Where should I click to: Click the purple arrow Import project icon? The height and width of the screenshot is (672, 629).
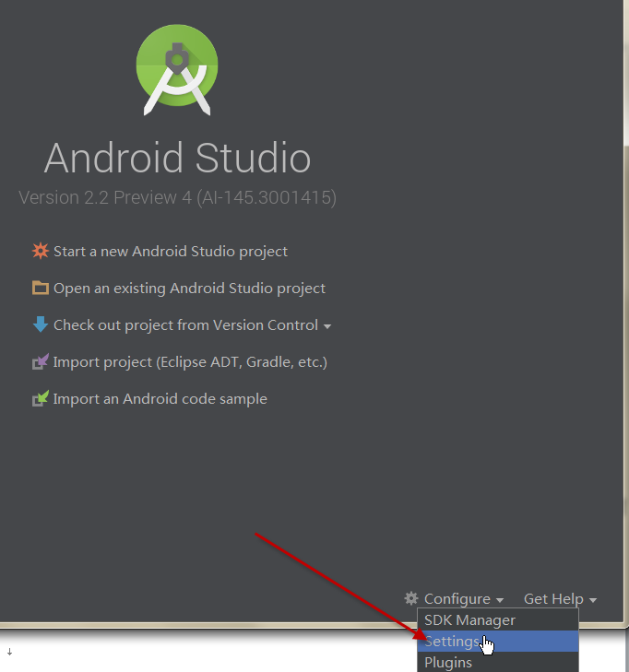click(41, 362)
